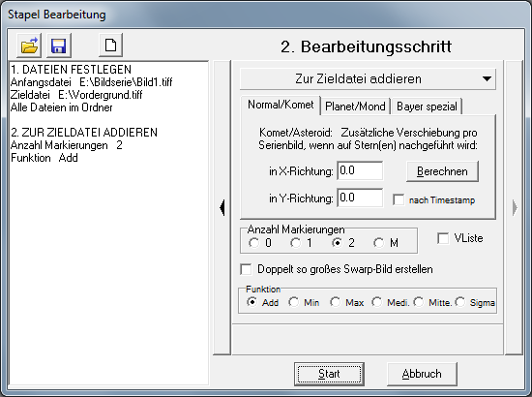Select Normal/Komet tab
532x397 pixels.
click(x=281, y=105)
